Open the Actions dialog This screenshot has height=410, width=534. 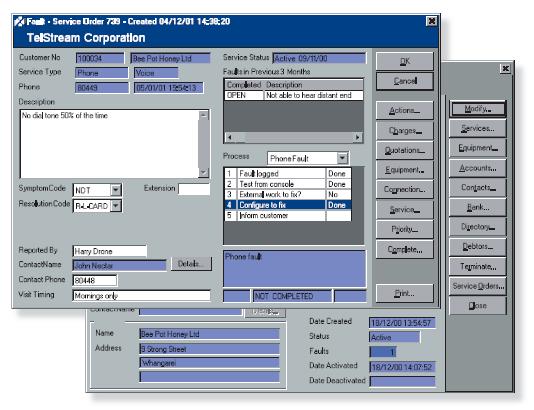click(405, 111)
